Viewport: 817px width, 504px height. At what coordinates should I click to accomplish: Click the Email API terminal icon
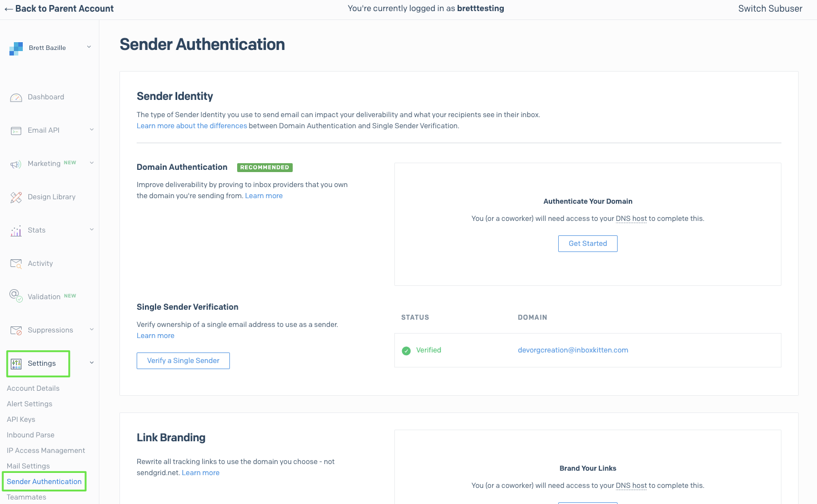[x=16, y=131]
